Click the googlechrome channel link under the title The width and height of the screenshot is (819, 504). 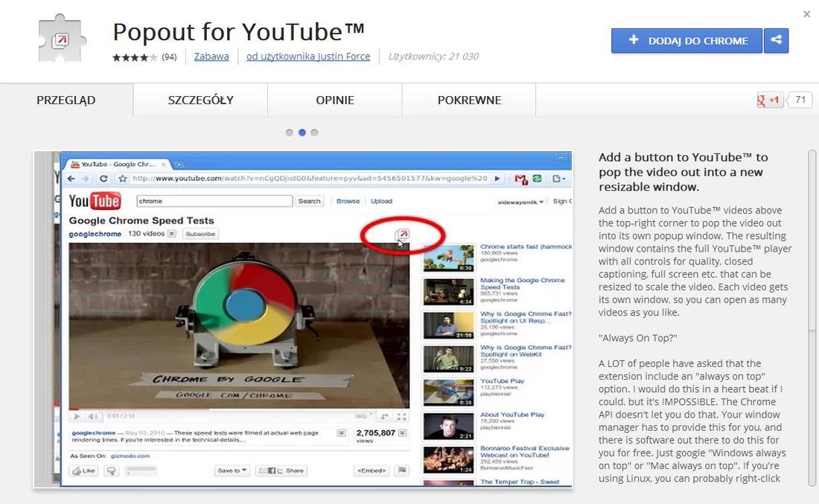[95, 234]
